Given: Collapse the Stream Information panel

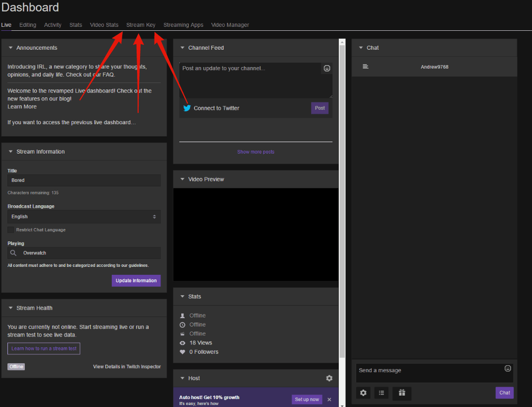Looking at the screenshot, I should point(11,152).
